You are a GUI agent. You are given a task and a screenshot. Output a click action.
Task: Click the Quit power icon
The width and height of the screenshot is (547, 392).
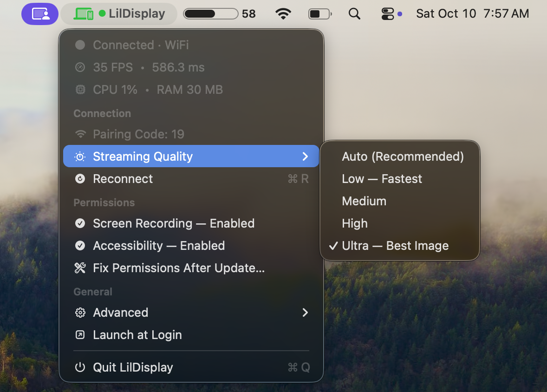click(80, 367)
